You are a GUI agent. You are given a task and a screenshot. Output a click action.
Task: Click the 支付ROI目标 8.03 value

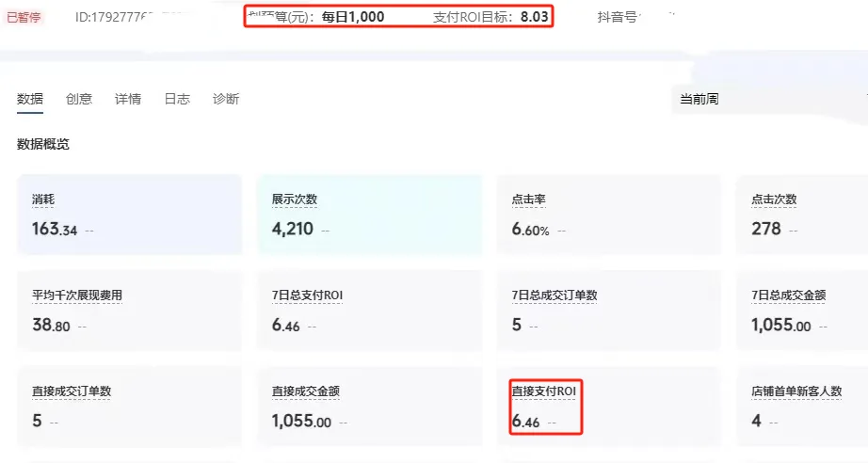tap(533, 17)
